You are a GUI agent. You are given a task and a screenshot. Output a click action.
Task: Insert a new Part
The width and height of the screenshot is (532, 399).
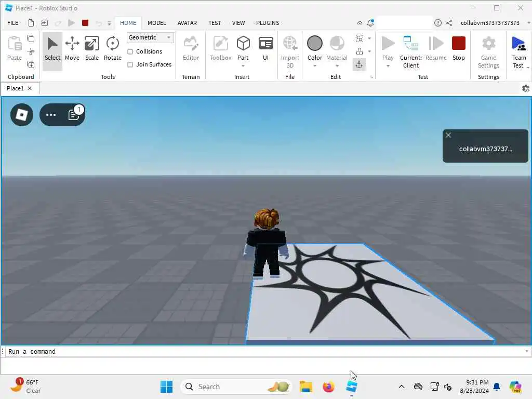(243, 47)
